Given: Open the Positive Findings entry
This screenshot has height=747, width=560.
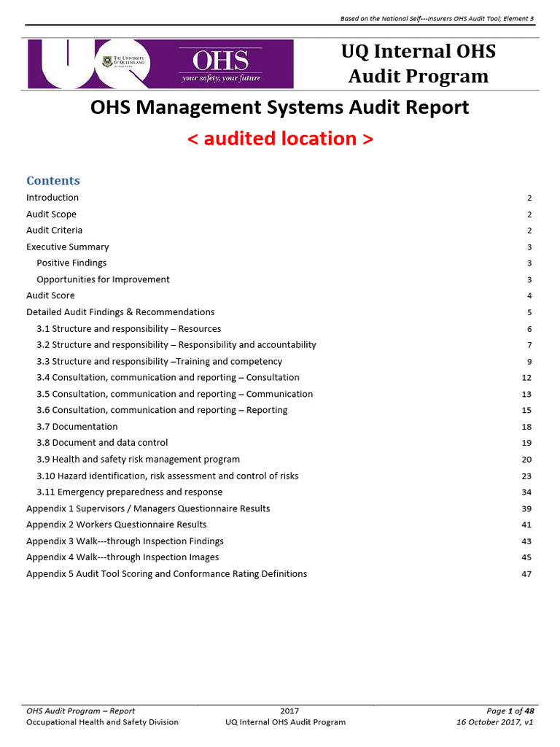Looking at the screenshot, I should (x=71, y=263).
